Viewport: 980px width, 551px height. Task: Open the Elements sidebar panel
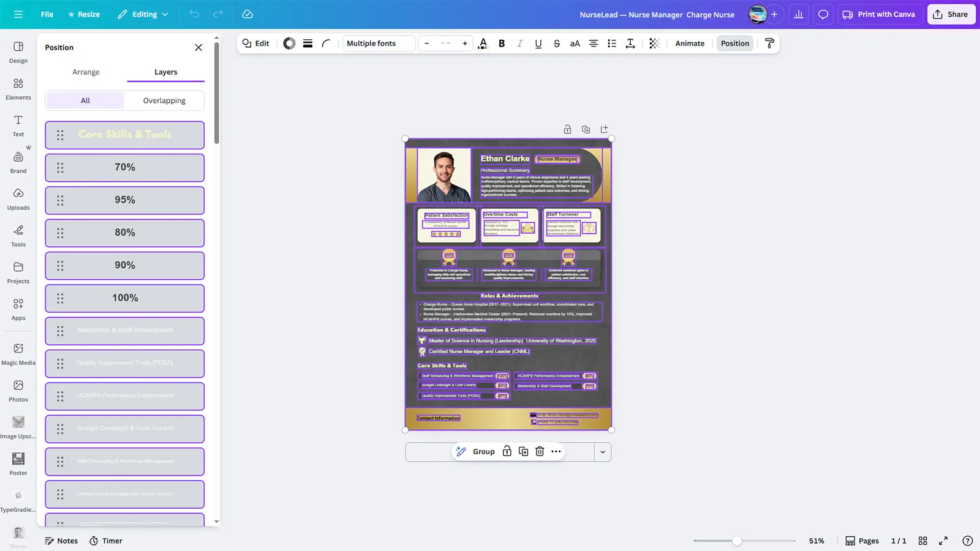point(18,88)
